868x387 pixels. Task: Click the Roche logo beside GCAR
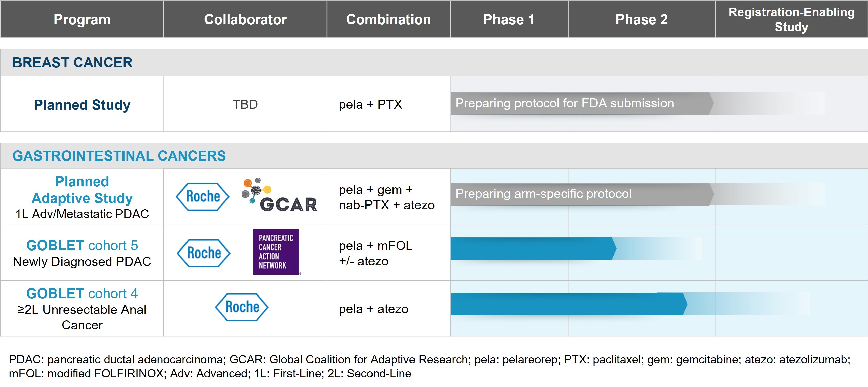point(202,196)
